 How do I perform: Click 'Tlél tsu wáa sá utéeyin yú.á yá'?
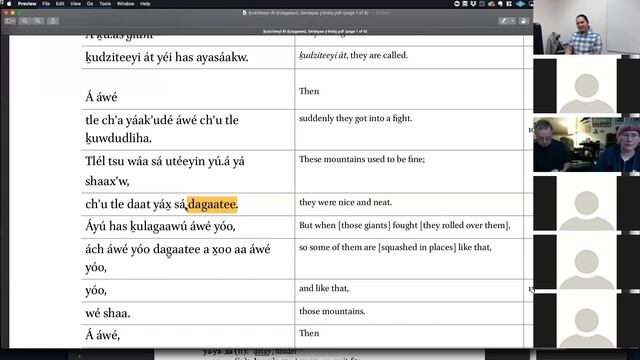point(165,161)
